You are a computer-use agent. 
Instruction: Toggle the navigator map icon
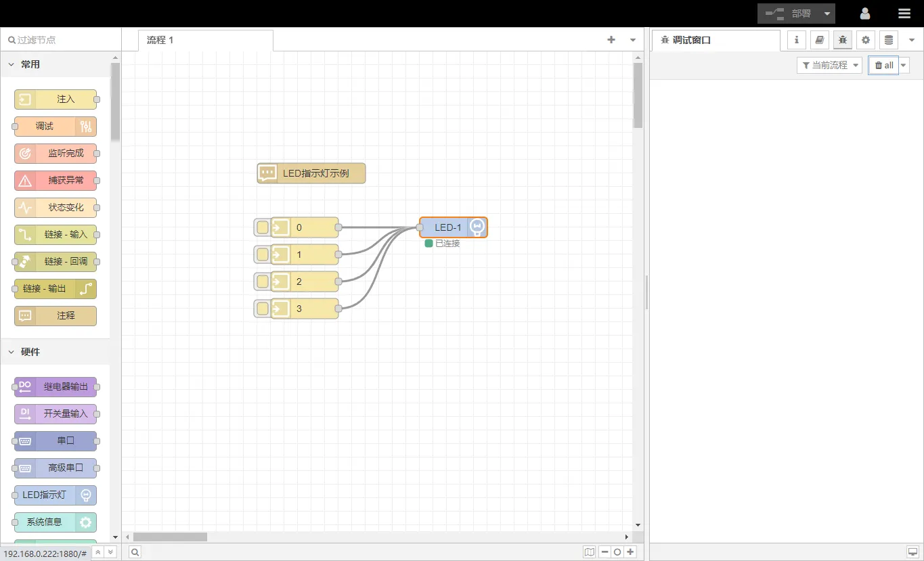click(590, 552)
